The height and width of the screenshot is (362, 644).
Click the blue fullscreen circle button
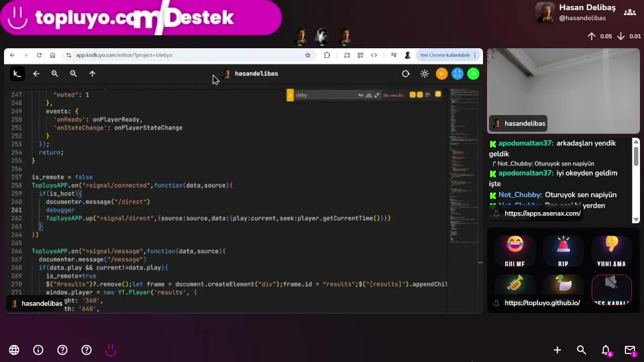[457, 74]
